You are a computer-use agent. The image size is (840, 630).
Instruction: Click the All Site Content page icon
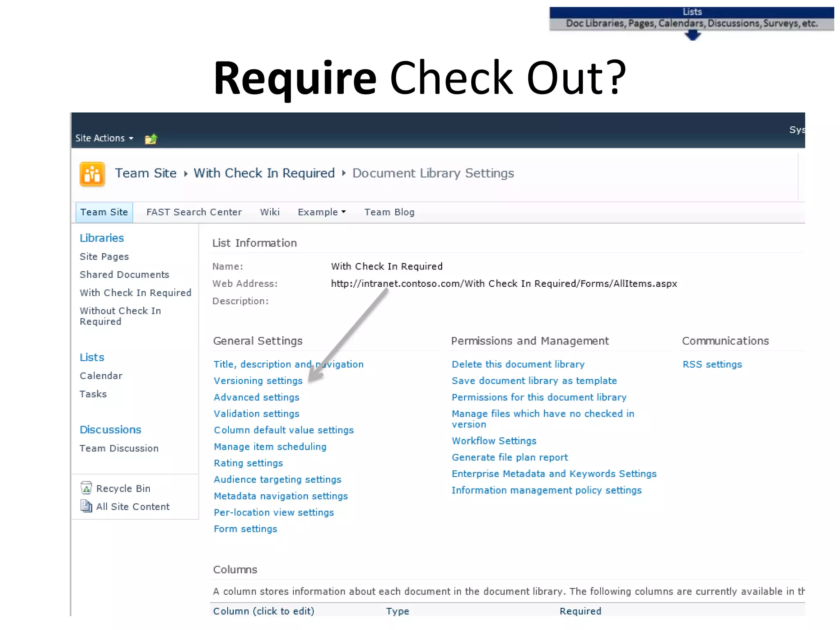(x=86, y=506)
